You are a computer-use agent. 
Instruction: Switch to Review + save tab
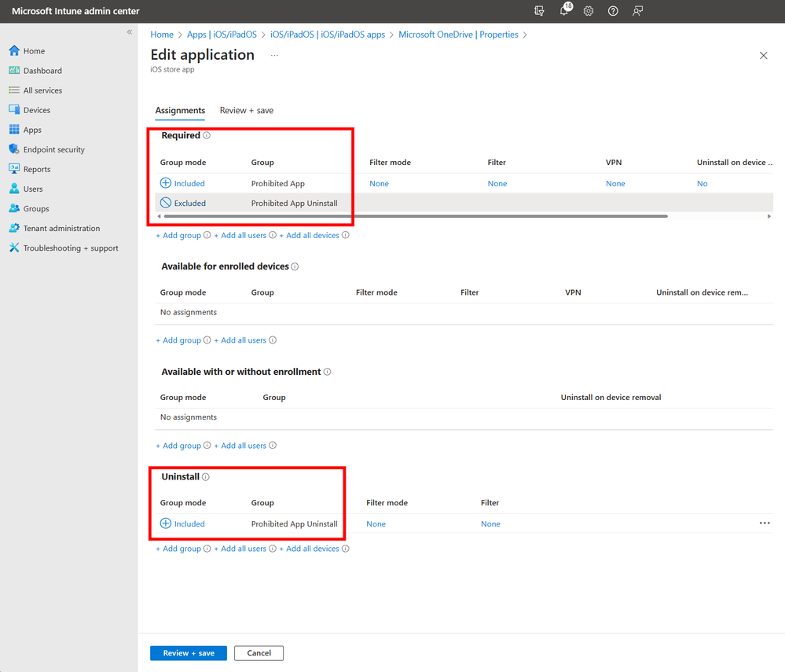click(x=246, y=111)
